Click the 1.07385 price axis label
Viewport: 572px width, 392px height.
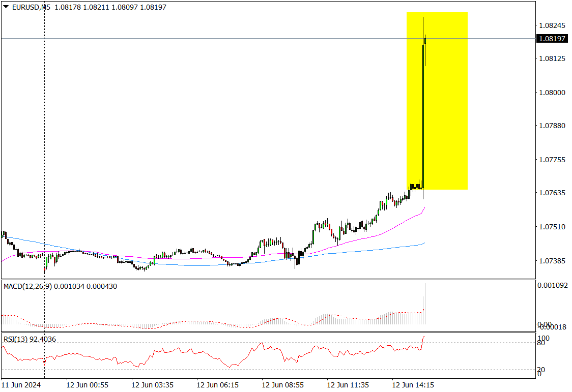pos(552,261)
